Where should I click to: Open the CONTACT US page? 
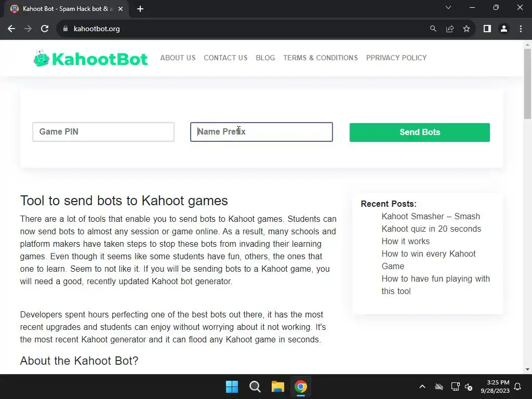coord(225,58)
